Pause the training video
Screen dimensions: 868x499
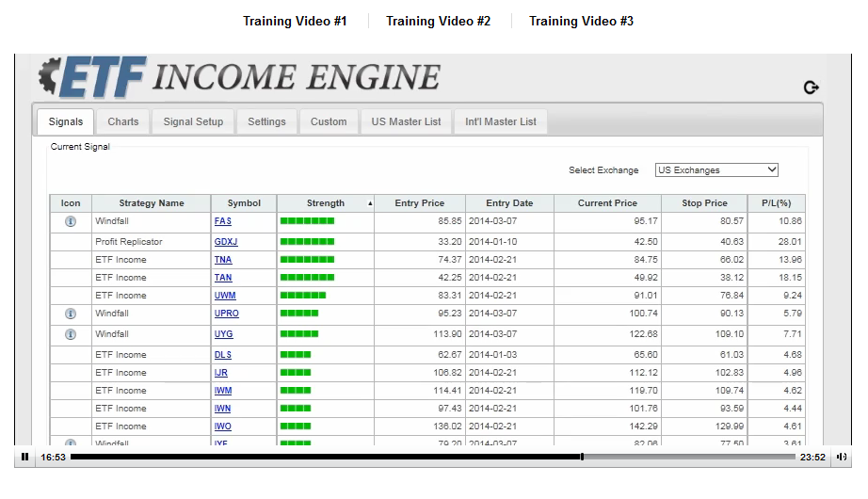pyautogui.click(x=24, y=457)
